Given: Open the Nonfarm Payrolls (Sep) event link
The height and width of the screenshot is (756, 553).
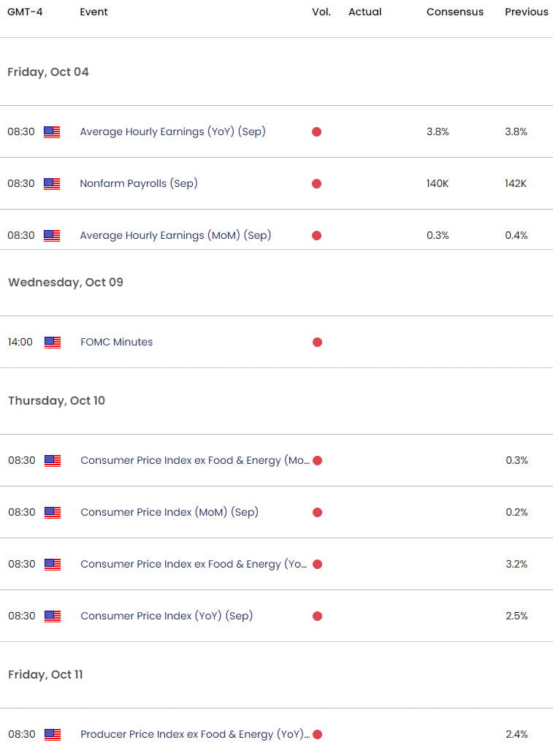Looking at the screenshot, I should 138,184.
